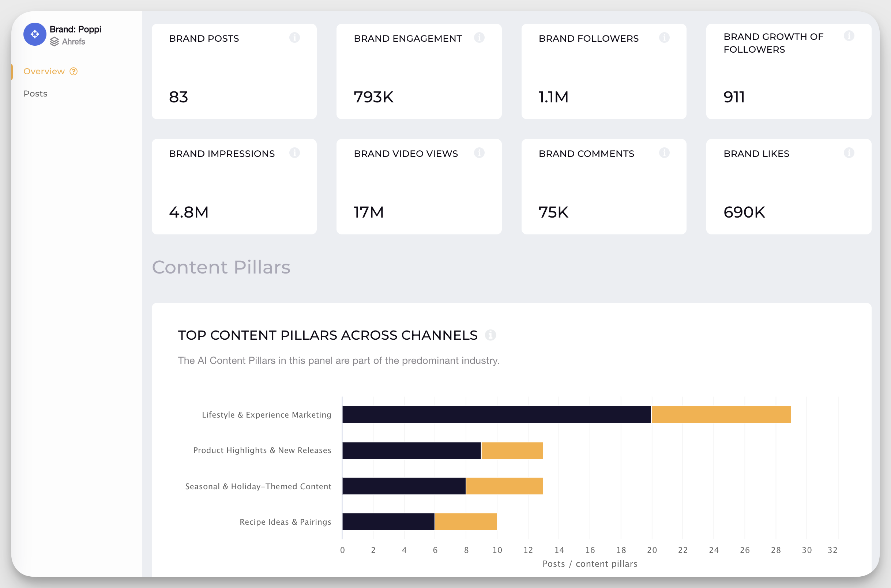Click the x-axis tick label 32
Screen dimensions: 891x588
[832, 550]
